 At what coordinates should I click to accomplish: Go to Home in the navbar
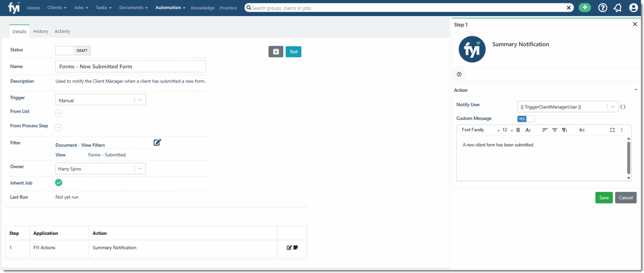coord(34,8)
